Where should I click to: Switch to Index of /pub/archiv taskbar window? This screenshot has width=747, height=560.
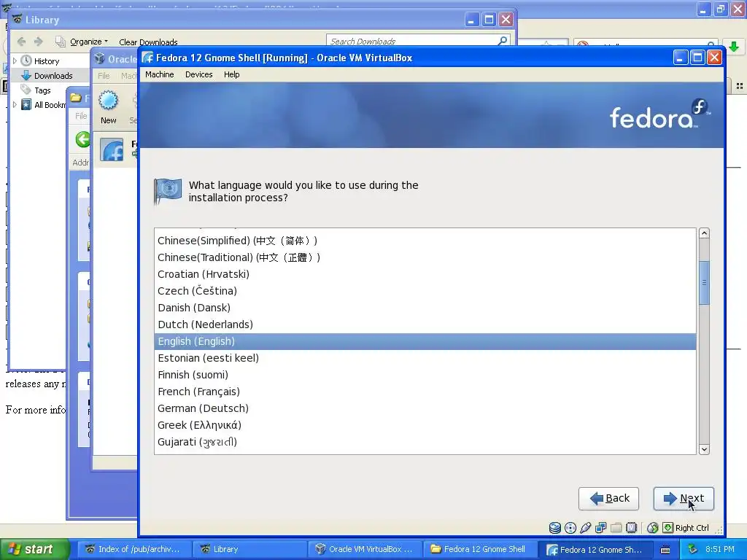pyautogui.click(x=133, y=549)
